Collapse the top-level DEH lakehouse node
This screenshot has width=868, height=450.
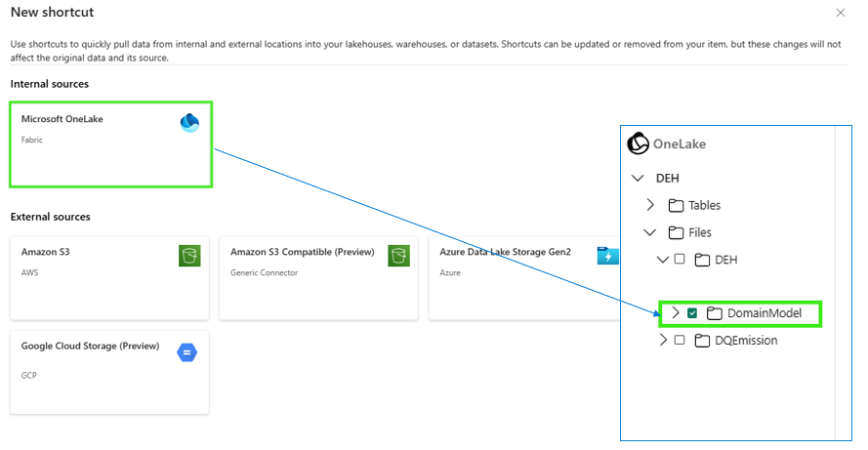tap(638, 179)
